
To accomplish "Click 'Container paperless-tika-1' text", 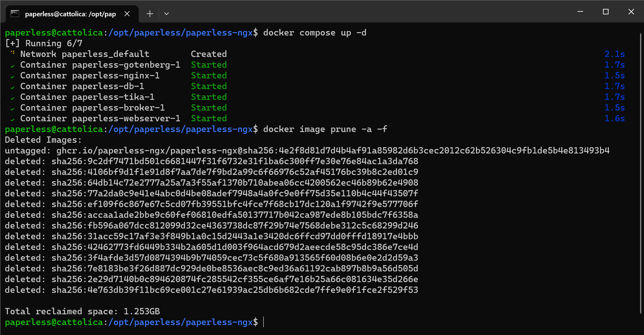I will 87,97.
